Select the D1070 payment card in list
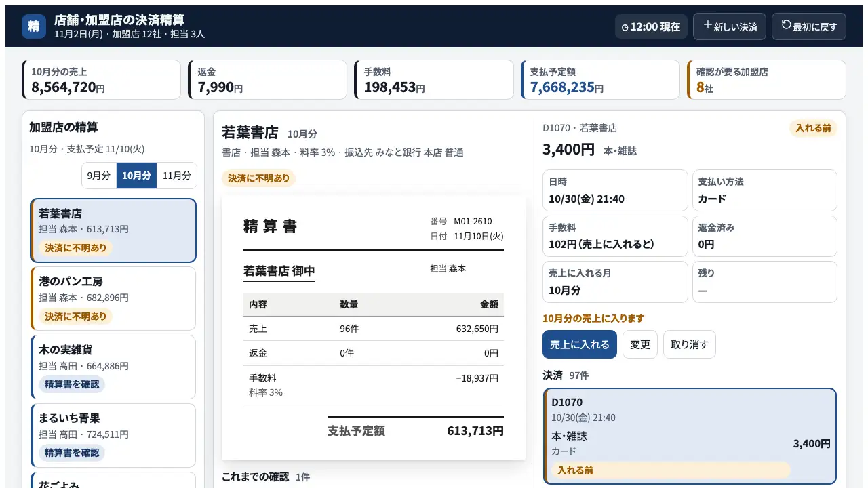Viewport: 868px width, 488px height. [x=690, y=436]
